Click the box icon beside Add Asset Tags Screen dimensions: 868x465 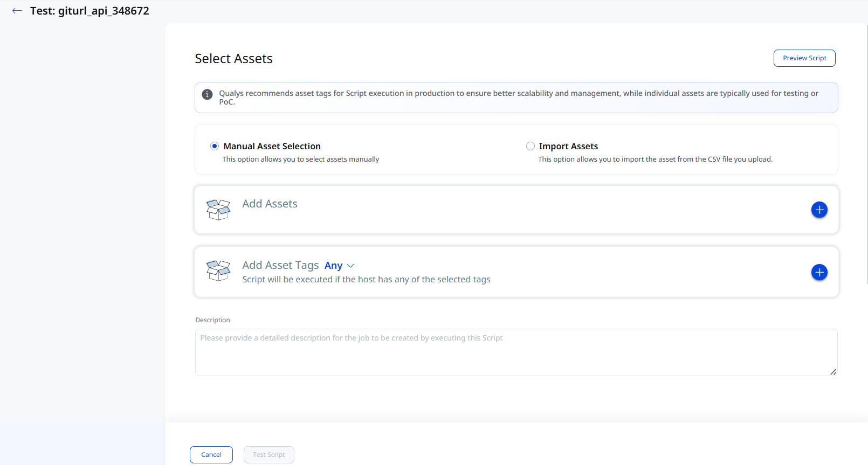click(x=218, y=270)
